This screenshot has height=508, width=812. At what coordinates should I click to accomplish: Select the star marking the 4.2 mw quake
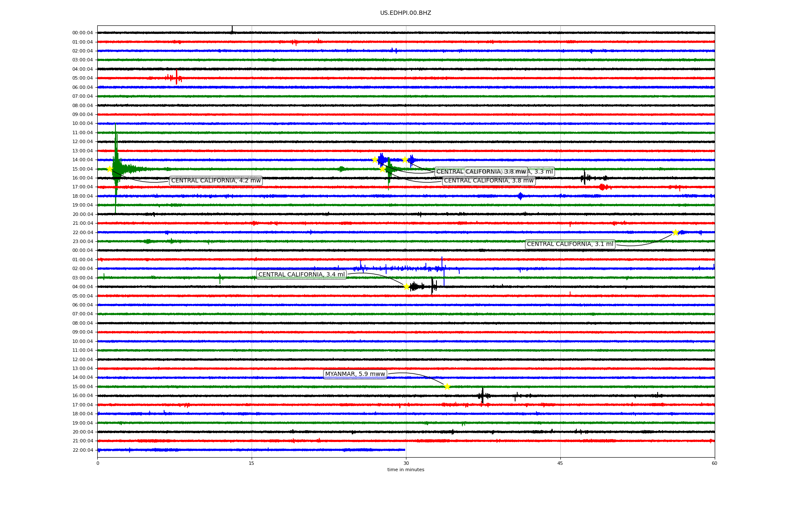tap(110, 169)
